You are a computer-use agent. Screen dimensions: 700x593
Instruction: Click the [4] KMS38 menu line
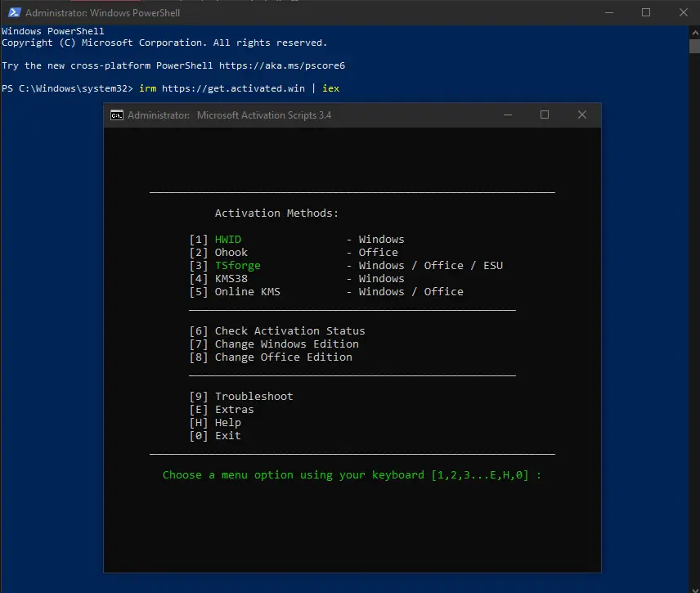[x=296, y=278]
